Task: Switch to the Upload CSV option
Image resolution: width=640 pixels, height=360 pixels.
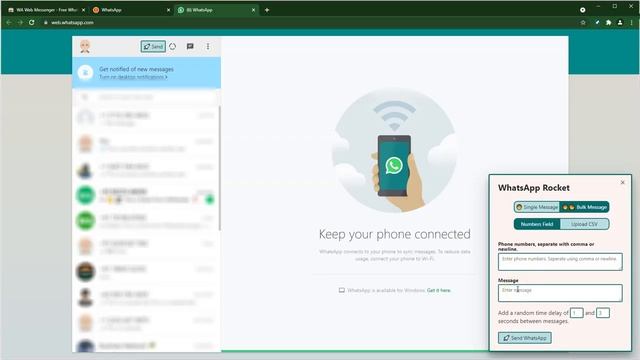Action: pyautogui.click(x=584, y=224)
